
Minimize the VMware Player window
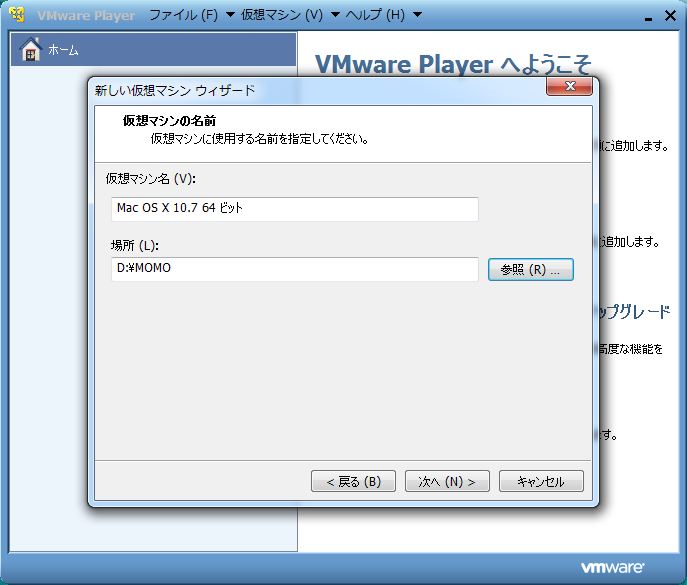(648, 18)
